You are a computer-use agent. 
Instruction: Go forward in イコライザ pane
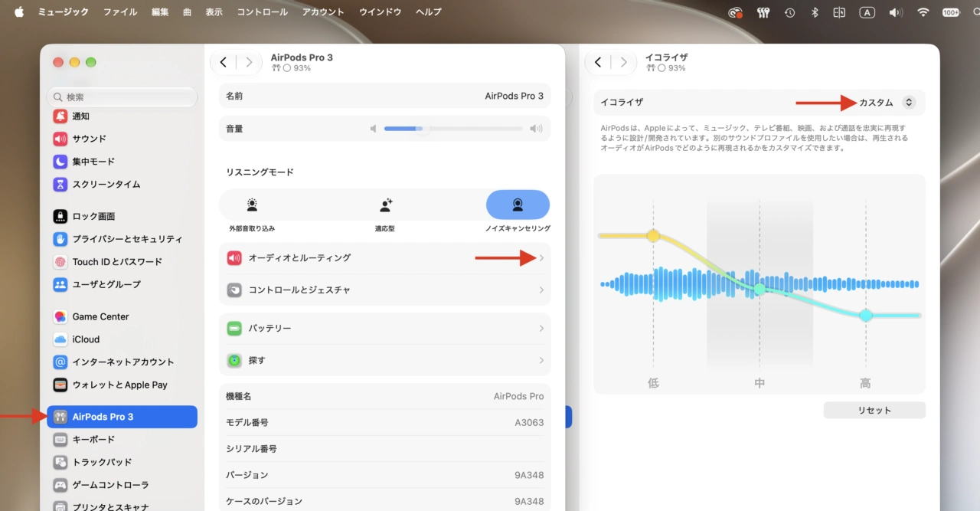point(624,63)
